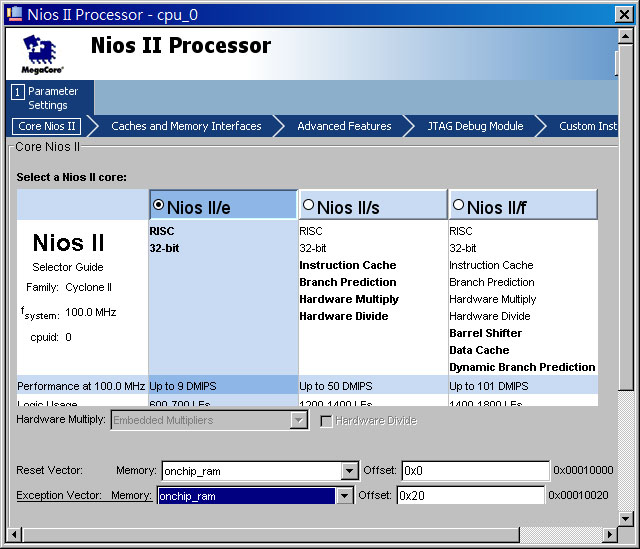Click the 'Selector Guide' label
Image resolution: width=640 pixels, height=549 pixels.
68,267
